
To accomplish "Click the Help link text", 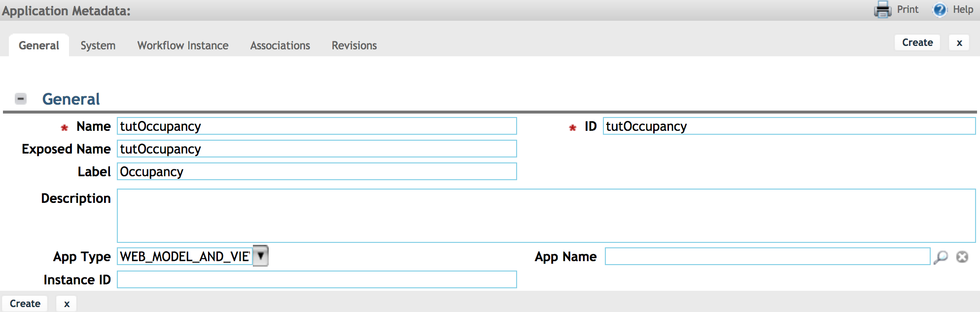I will pyautogui.click(x=963, y=9).
